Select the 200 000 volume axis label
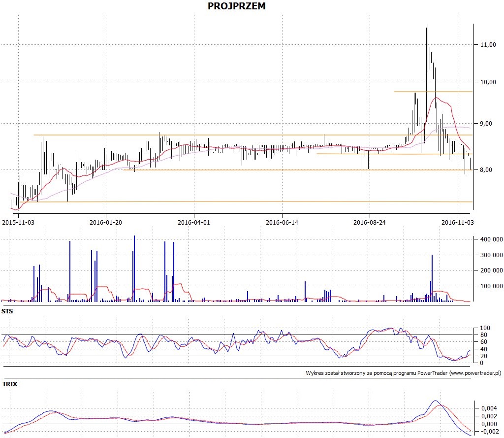The height and width of the screenshot is (438, 504). [x=491, y=270]
